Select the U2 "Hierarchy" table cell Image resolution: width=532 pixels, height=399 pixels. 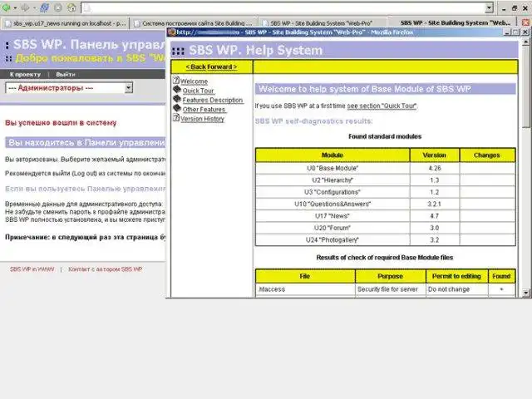(332, 180)
